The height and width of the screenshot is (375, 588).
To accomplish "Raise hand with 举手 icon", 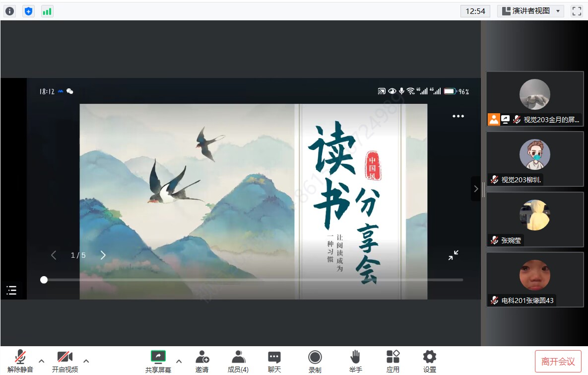I will point(355,361).
